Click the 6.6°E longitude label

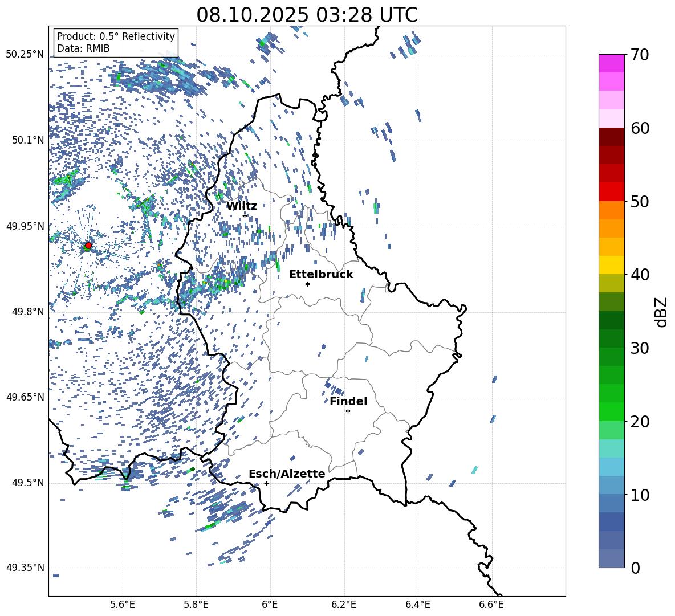(x=491, y=605)
